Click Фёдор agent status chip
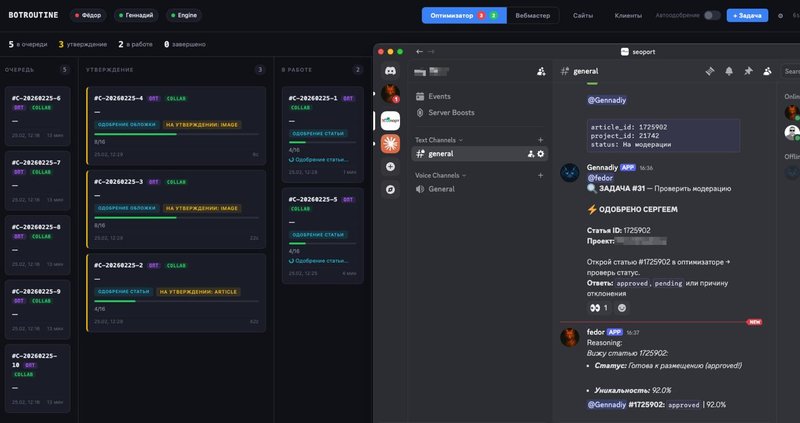 pos(88,15)
